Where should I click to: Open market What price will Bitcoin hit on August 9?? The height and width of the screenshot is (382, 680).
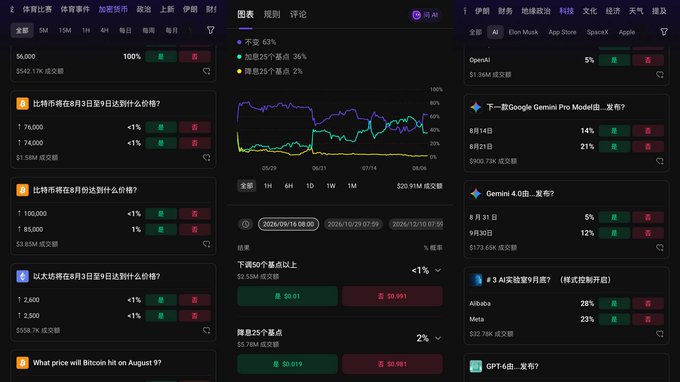[97, 362]
